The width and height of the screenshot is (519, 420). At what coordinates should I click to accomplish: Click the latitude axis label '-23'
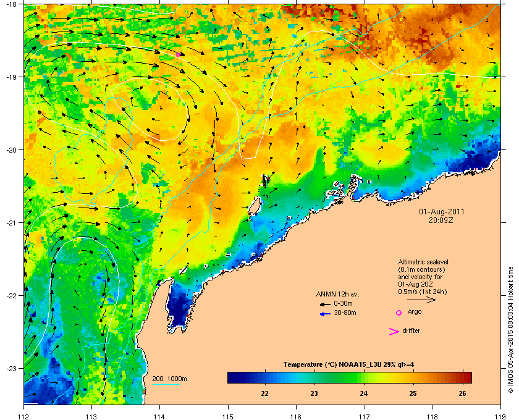[x=11, y=368]
